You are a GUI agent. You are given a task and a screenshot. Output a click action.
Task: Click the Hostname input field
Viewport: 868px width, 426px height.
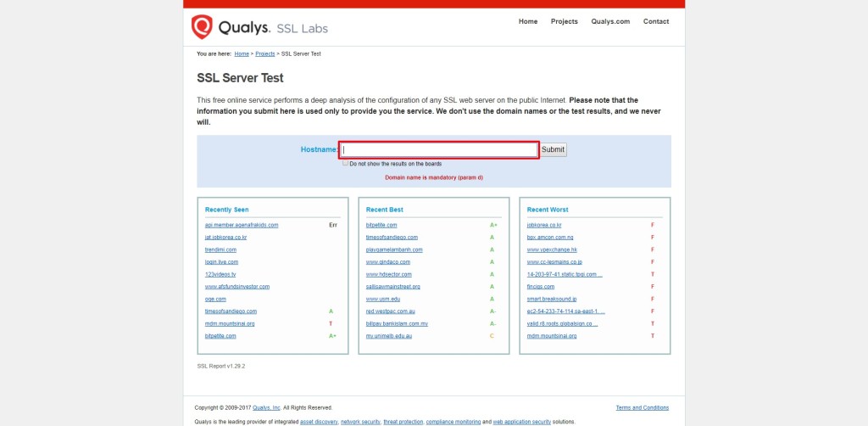[x=438, y=150]
